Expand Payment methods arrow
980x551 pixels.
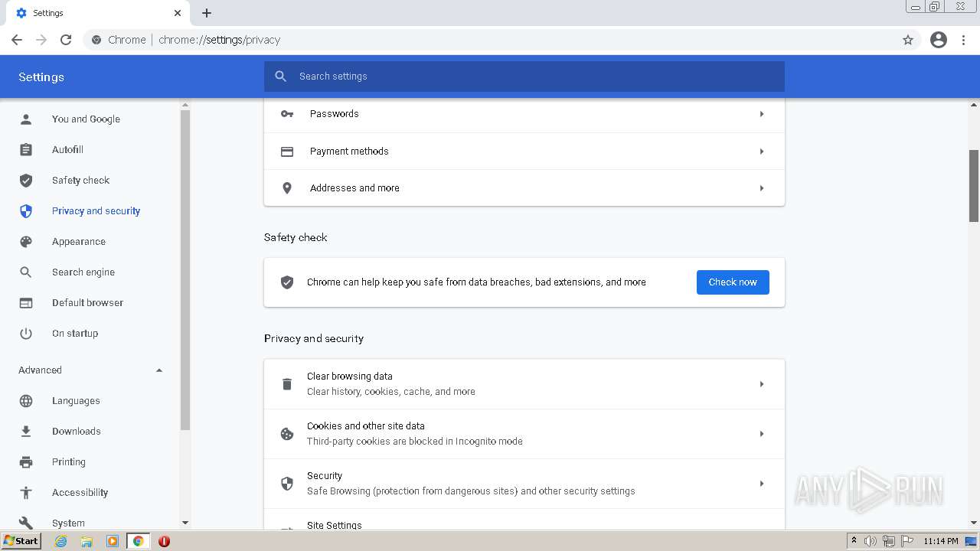click(761, 152)
